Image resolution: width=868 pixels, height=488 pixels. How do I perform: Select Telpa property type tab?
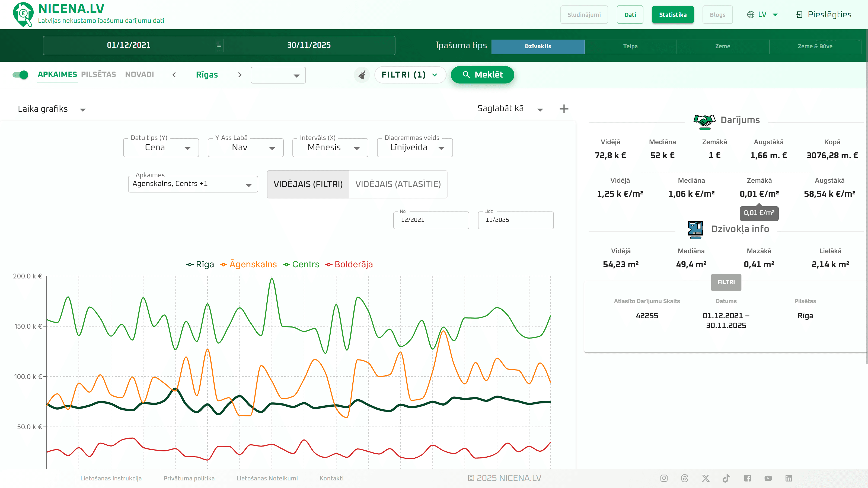point(630,46)
